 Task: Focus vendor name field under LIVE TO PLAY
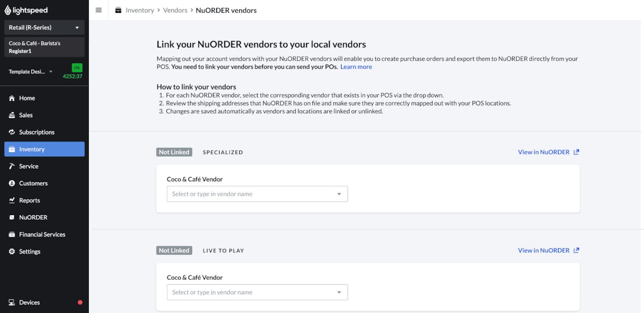257,292
